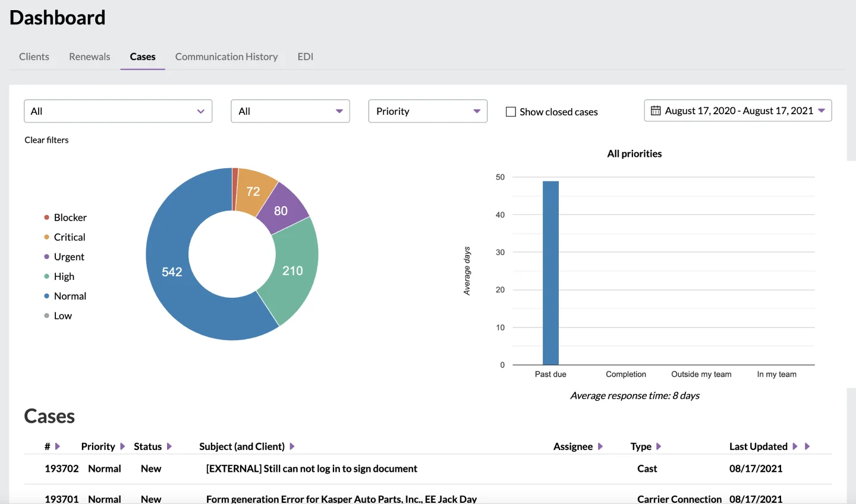
Task: Click the All priorities chart title
Action: pyautogui.click(x=634, y=153)
